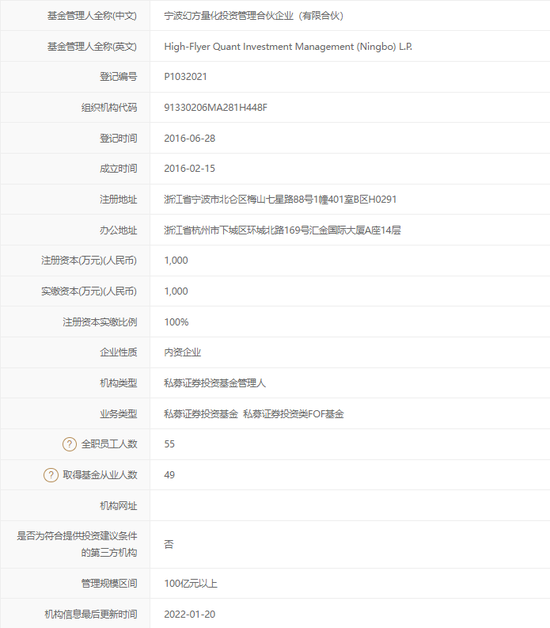Click organization code 91330206MA281H448F

216,107
